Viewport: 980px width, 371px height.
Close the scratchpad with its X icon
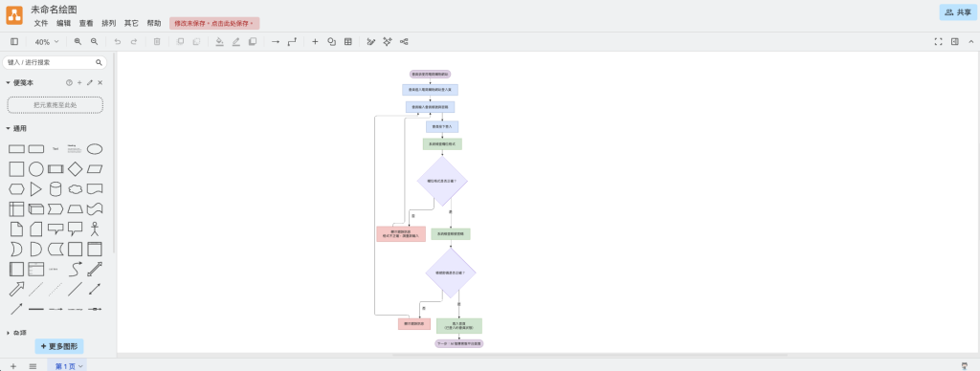click(100, 82)
